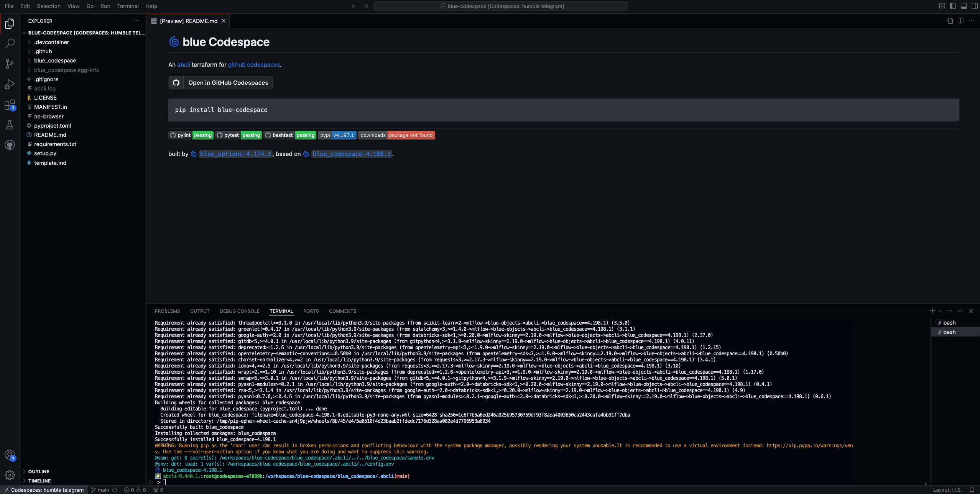Toggle the bottom Panel visibility

(x=964, y=6)
